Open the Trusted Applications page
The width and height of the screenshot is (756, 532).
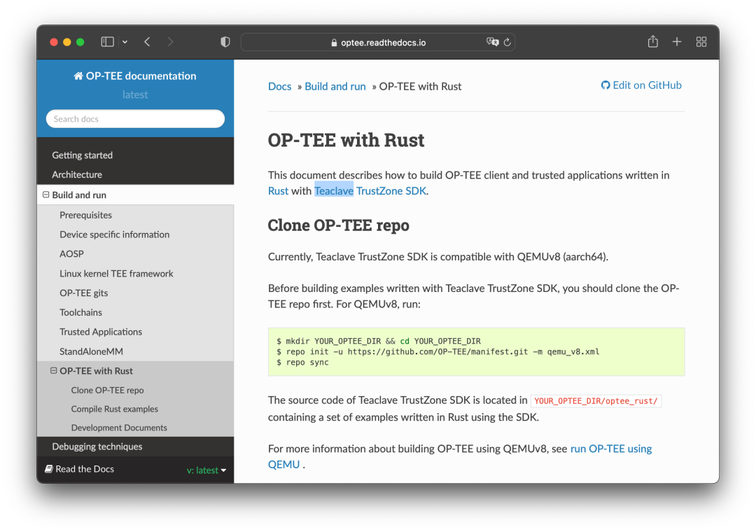click(101, 332)
